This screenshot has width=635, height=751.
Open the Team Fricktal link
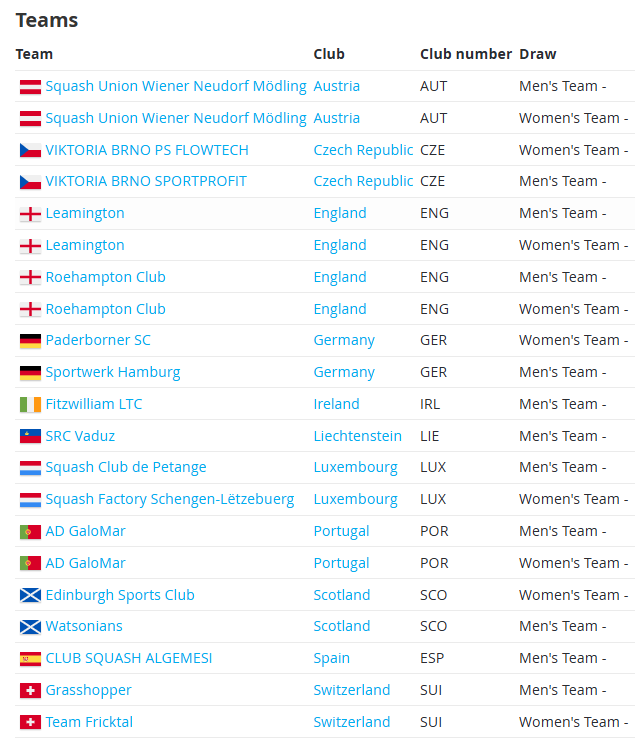click(89, 722)
